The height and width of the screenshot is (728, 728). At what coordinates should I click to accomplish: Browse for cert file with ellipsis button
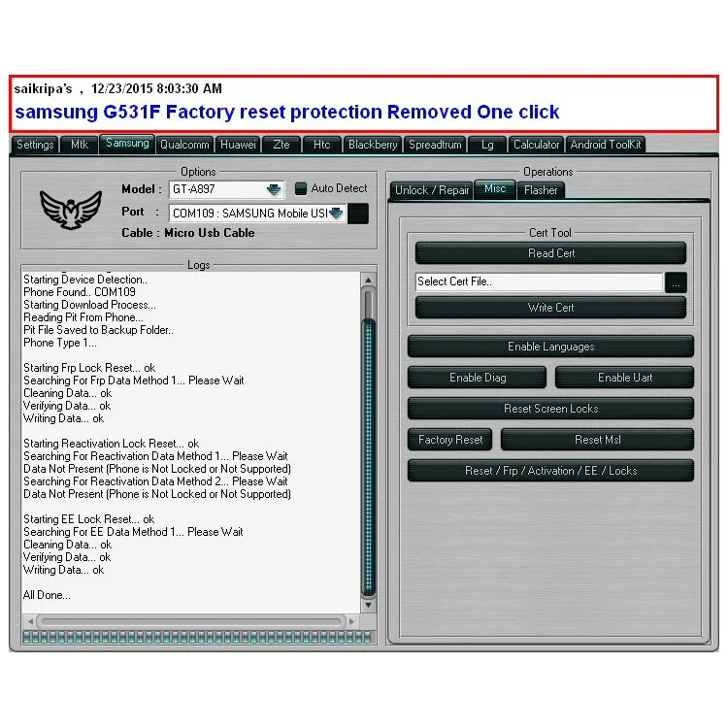[676, 282]
